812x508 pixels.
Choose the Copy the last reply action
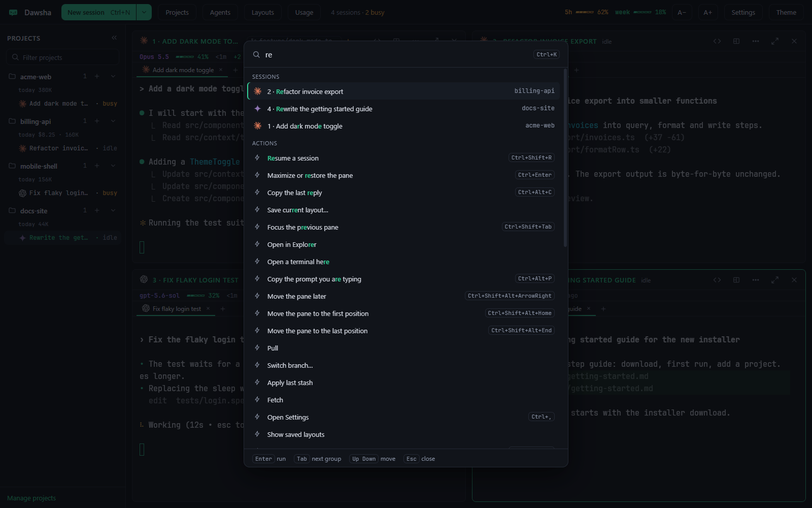[x=403, y=193]
